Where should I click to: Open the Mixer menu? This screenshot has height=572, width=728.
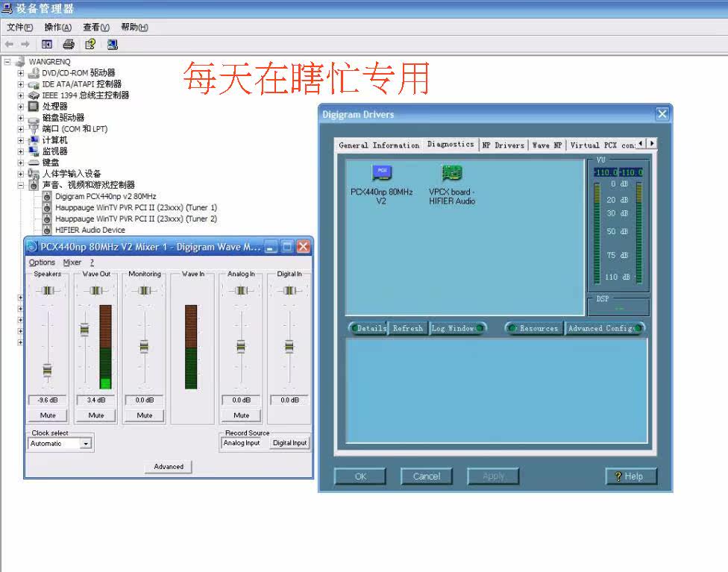72,263
